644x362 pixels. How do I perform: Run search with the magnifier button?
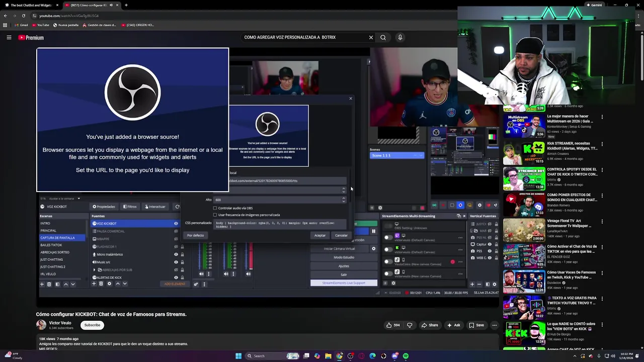click(383, 37)
